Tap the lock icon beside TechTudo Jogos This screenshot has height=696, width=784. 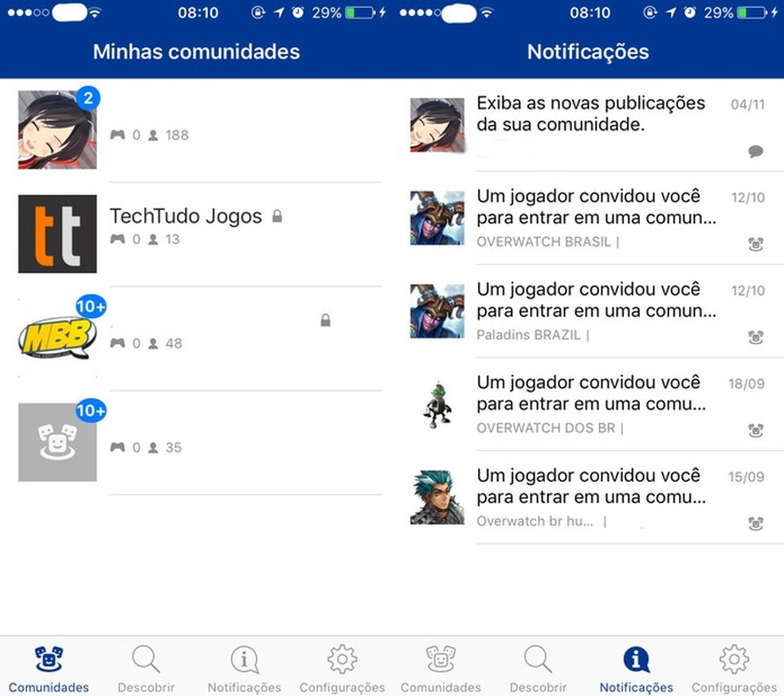click(x=277, y=215)
